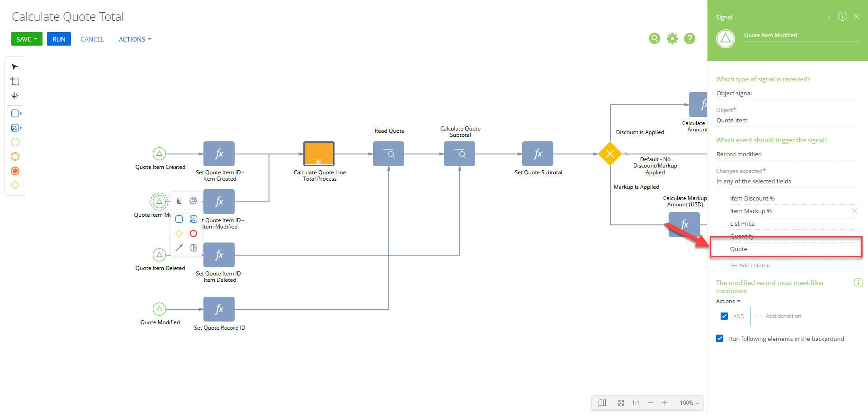This screenshot has height=415, width=868.
Task: Open the 100% zoom level dropdown
Action: point(689,403)
